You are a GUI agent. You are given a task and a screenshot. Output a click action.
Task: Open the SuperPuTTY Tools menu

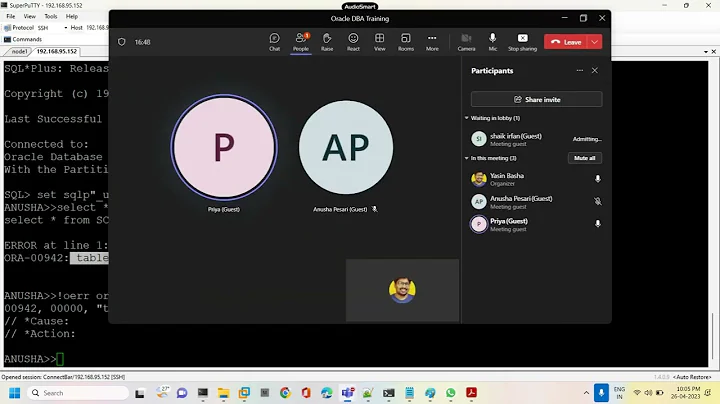[51, 16]
